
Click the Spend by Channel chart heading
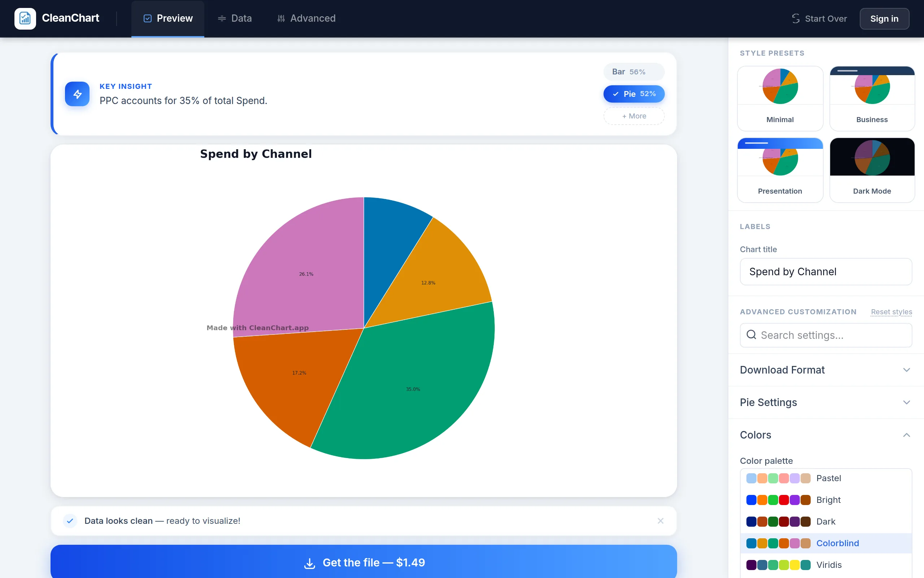256,154
